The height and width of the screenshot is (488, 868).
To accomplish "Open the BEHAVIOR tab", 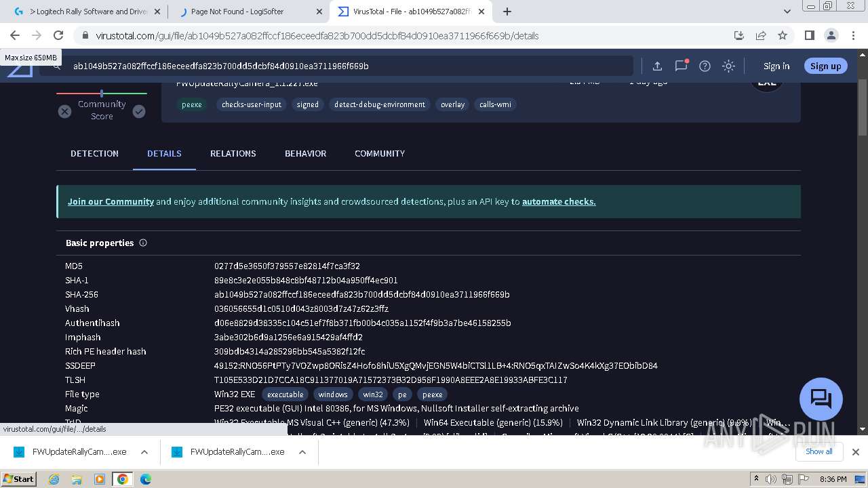I will coord(305,153).
